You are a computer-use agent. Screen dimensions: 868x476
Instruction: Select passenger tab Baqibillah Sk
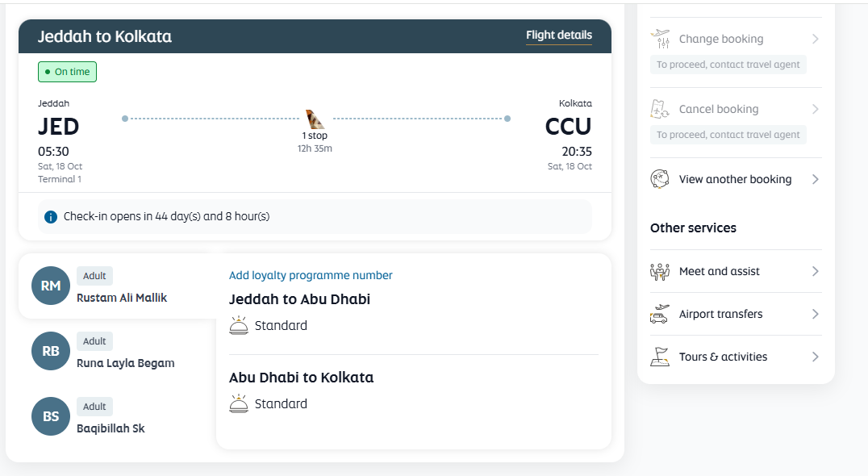click(x=118, y=416)
